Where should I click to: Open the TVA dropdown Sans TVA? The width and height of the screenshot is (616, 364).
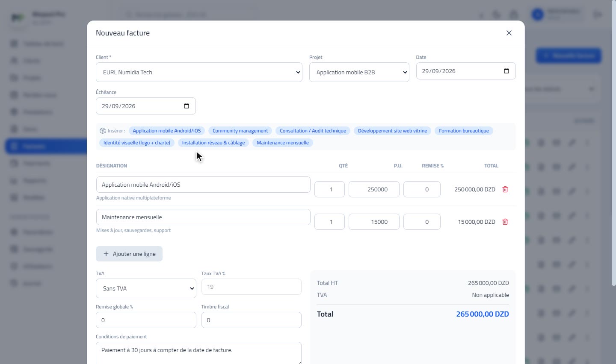point(146,288)
